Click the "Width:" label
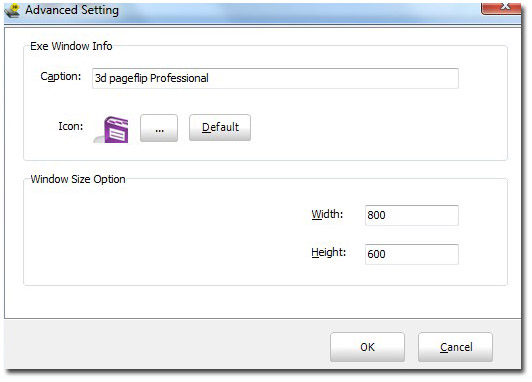 pos(327,214)
